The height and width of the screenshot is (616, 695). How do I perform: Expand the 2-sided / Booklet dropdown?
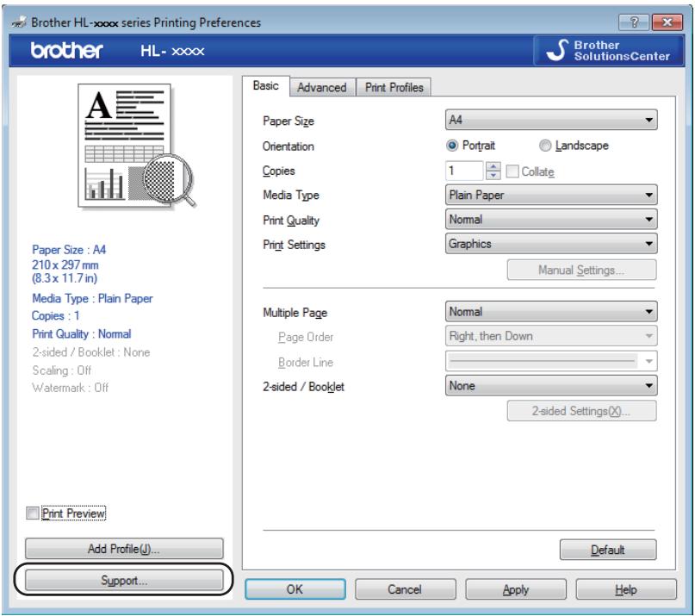coord(551,385)
